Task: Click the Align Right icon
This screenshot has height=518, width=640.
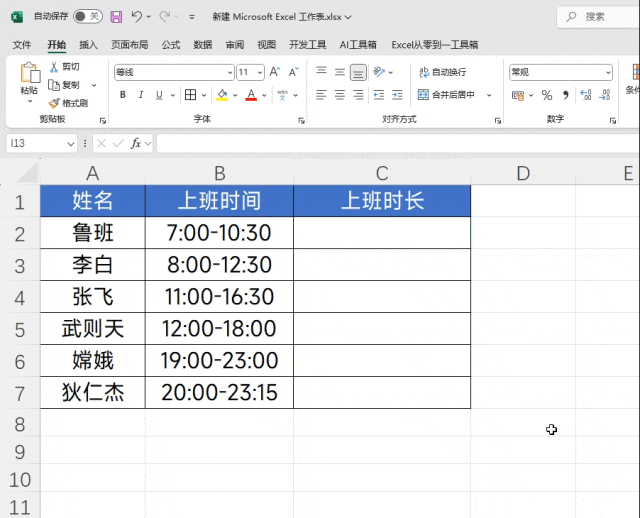Action: tap(358, 95)
